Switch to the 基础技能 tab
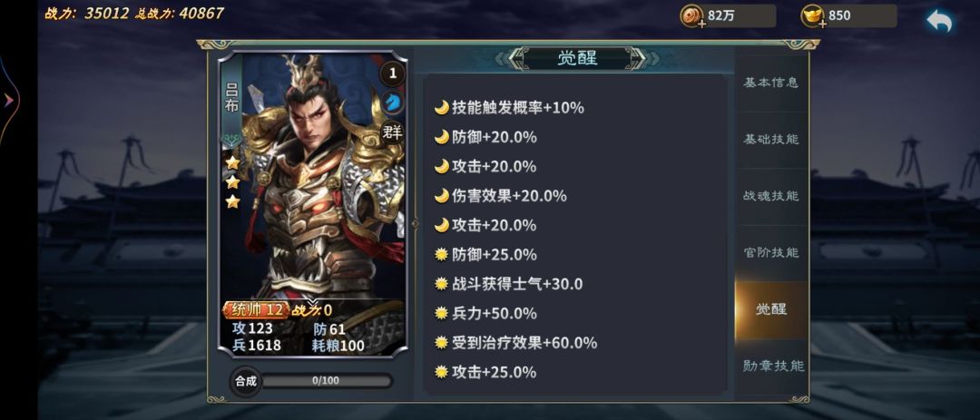 [770, 140]
